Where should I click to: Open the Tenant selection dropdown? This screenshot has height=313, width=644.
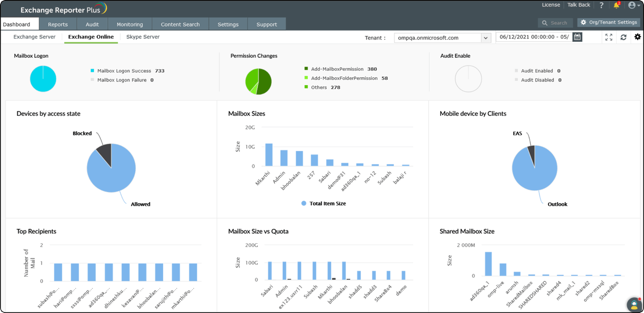(486, 38)
